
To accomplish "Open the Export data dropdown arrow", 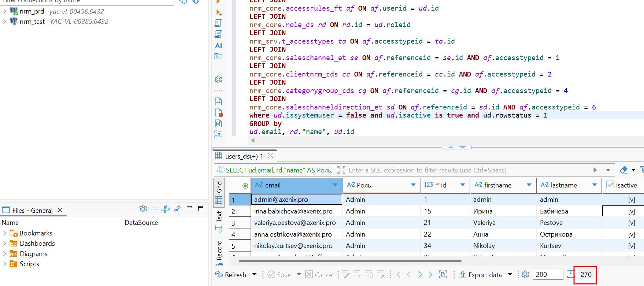I will tap(510, 275).
